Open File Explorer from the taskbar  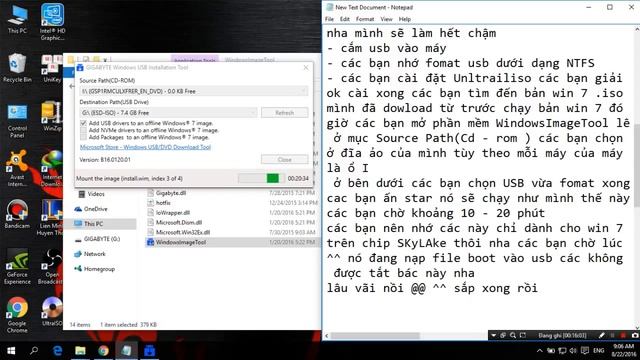click(x=80, y=351)
